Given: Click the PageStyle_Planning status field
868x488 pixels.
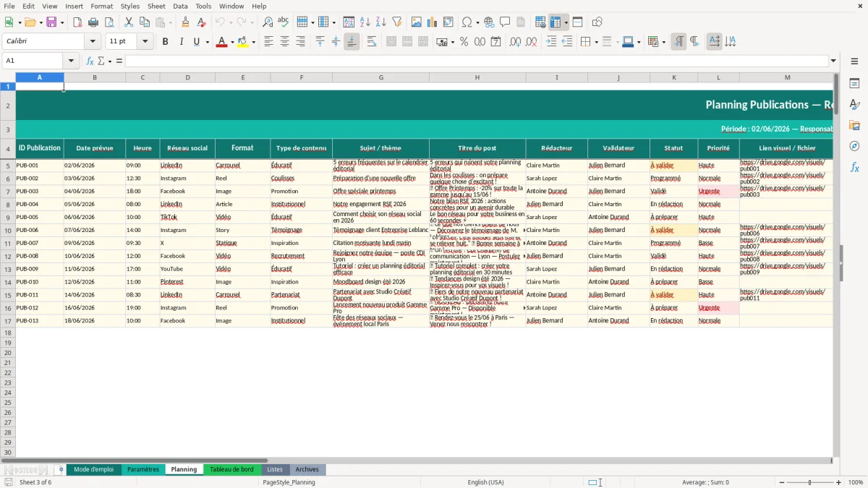Looking at the screenshot, I should click(289, 482).
